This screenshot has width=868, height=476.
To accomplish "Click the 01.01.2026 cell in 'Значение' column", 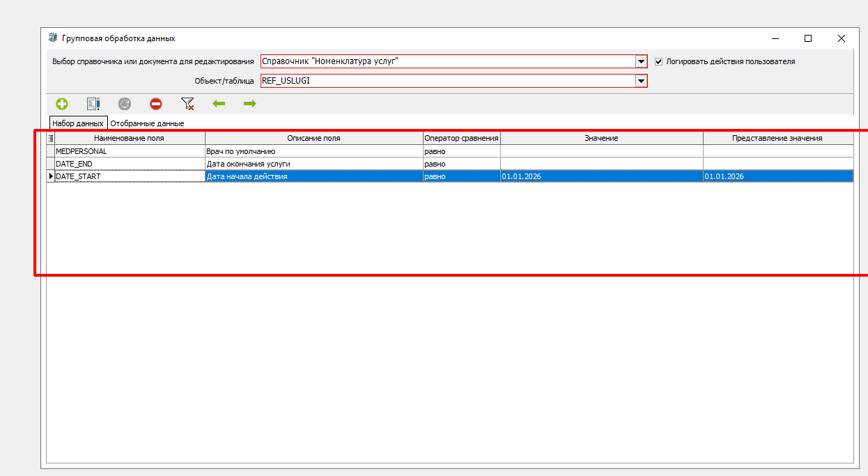I will tap(602, 176).
